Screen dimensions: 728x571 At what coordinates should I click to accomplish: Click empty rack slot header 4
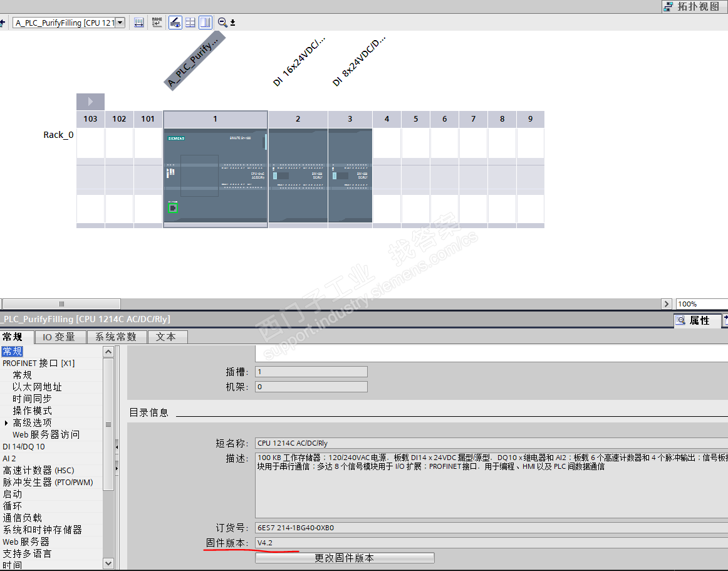(x=387, y=119)
